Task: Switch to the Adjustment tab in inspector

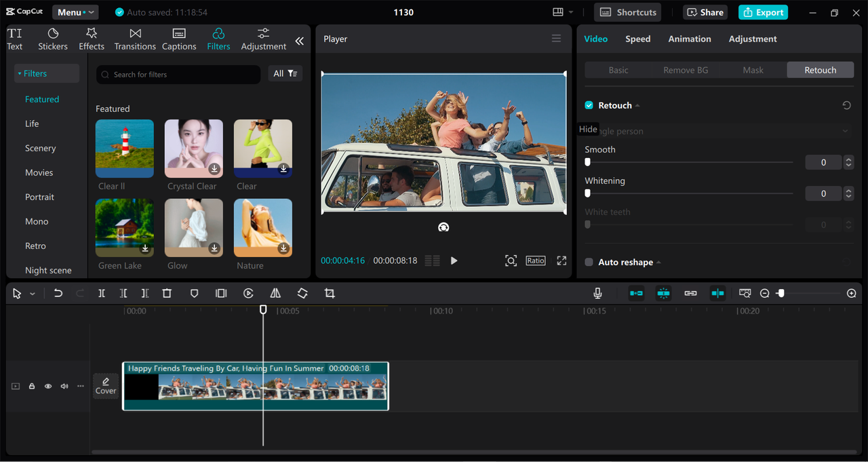Action: [x=753, y=39]
